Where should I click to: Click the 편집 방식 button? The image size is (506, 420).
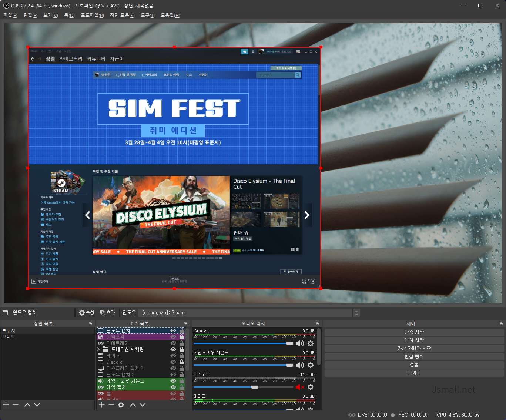414,356
